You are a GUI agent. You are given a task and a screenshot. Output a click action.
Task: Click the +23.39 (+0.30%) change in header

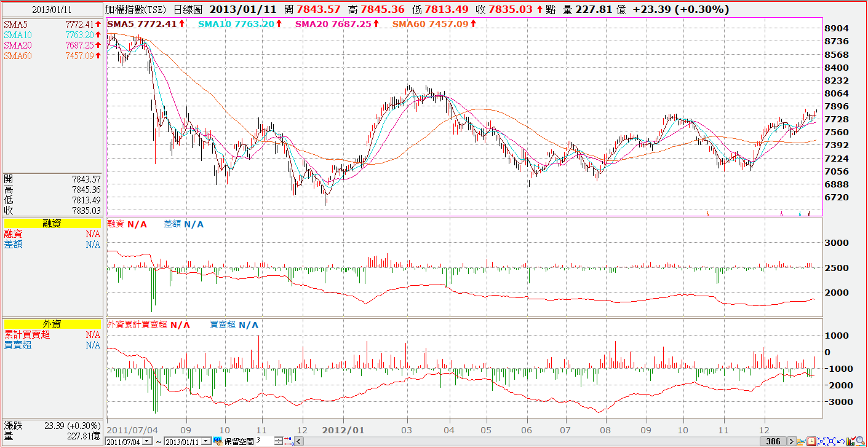pyautogui.click(x=680, y=9)
